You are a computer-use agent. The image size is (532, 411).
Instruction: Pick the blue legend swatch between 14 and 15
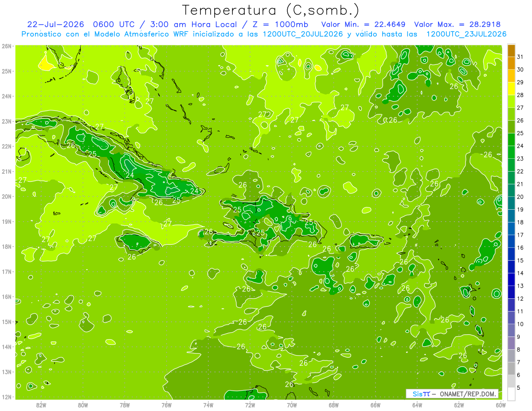[511, 267]
